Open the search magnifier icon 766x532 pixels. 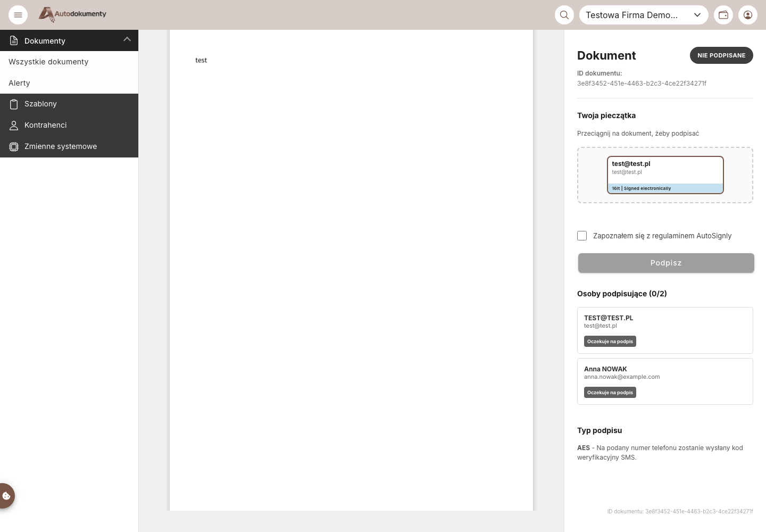tap(564, 15)
